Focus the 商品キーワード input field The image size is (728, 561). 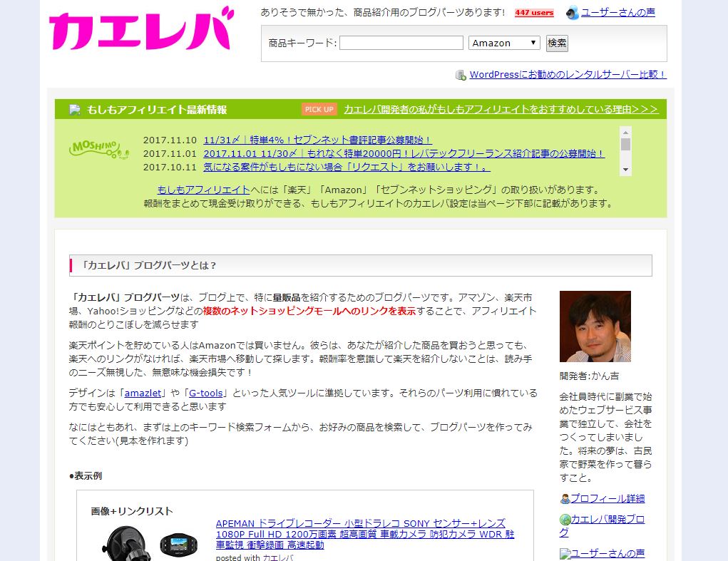tap(401, 43)
